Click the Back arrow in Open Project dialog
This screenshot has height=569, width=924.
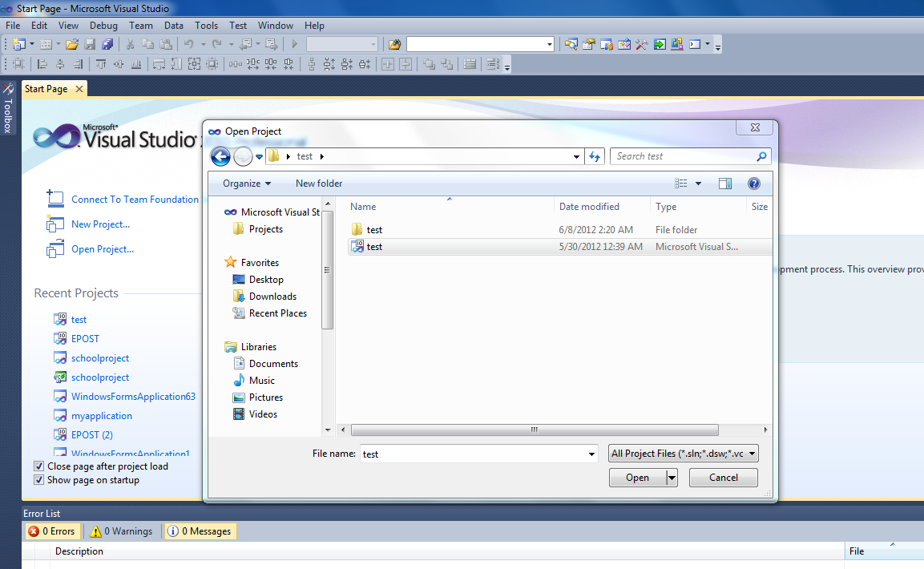pos(220,157)
